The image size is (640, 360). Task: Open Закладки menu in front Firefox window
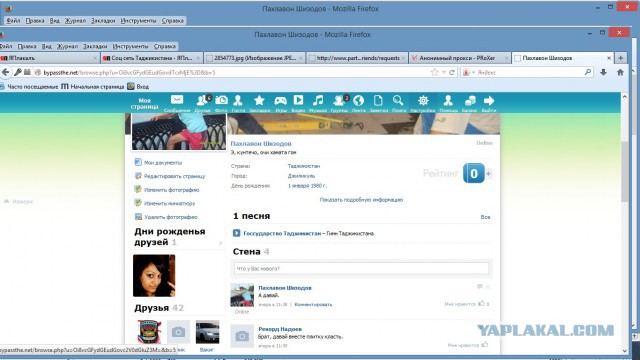point(95,46)
